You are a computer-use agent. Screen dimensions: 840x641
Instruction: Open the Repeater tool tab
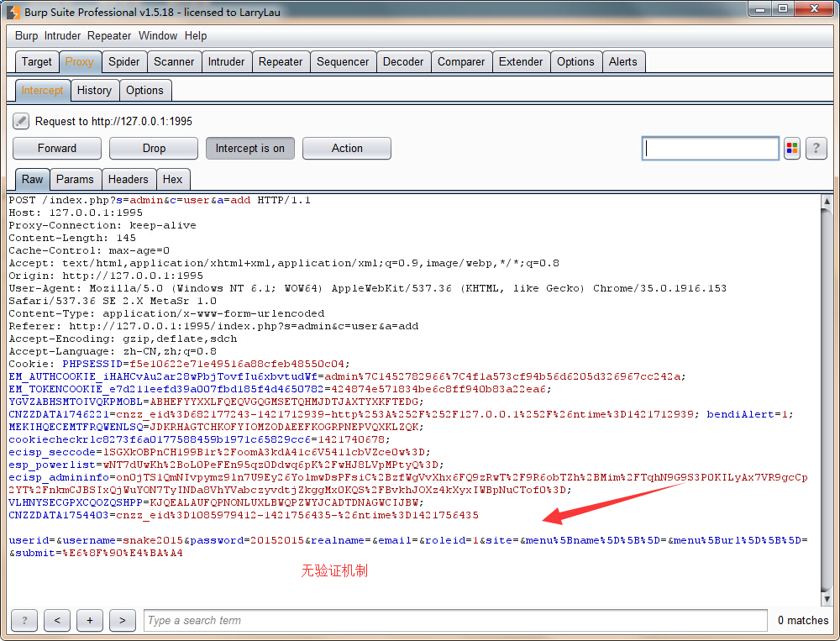[x=281, y=61]
